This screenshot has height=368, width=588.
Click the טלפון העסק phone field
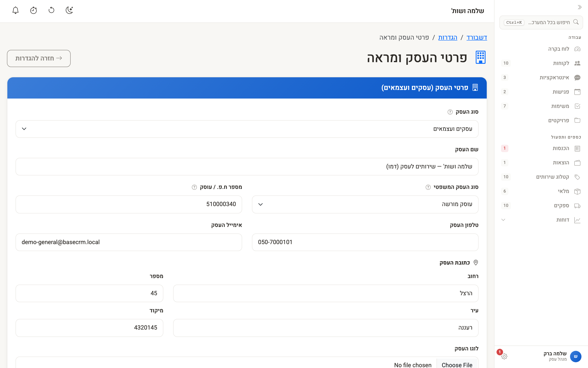pyautogui.click(x=365, y=242)
